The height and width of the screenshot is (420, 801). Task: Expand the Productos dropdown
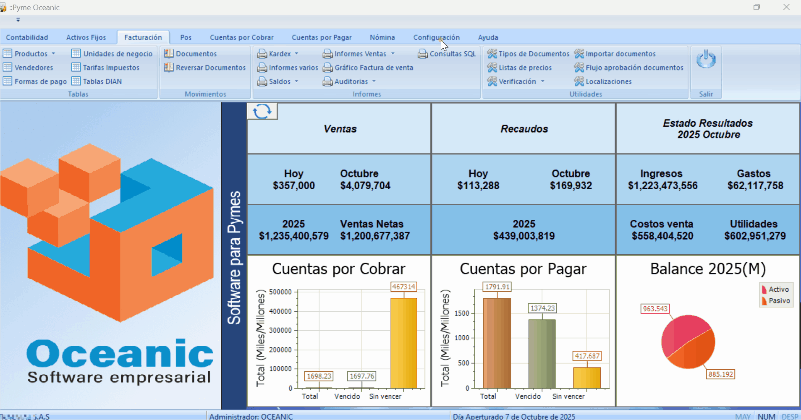tap(33, 53)
